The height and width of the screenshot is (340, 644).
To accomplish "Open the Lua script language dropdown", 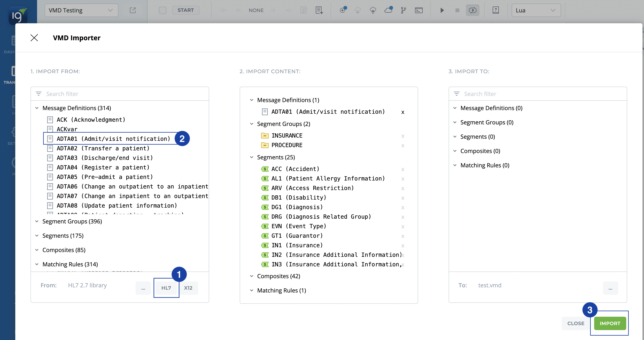I will pos(536,10).
